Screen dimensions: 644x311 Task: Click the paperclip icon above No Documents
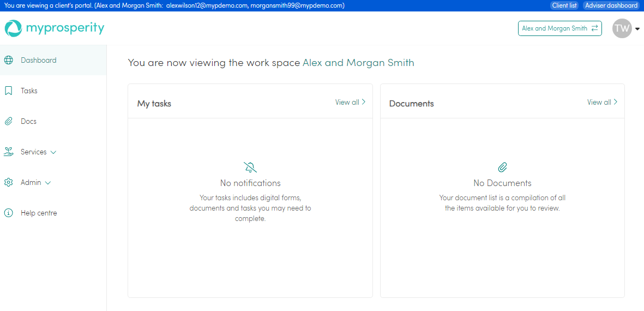click(x=502, y=168)
